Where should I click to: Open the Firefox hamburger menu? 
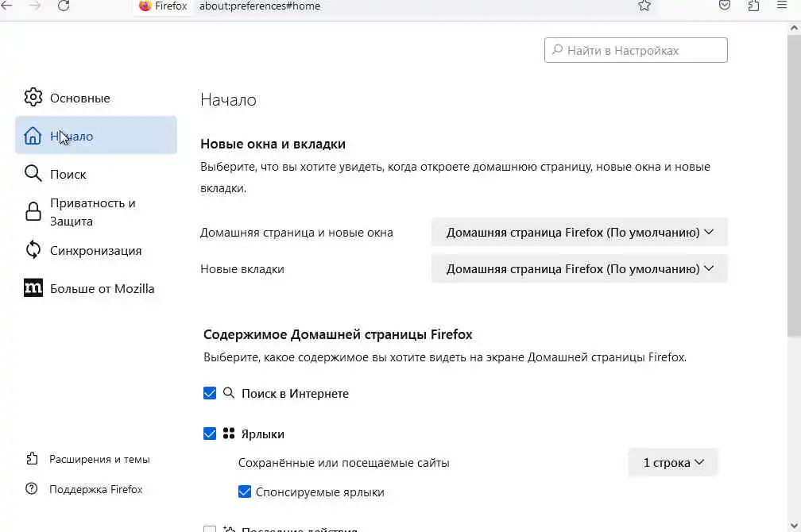782,5
